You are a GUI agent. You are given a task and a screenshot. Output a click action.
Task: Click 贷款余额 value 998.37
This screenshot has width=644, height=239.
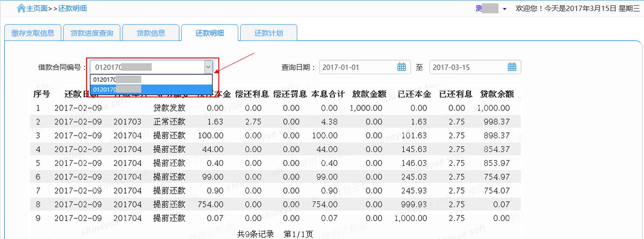[496, 122]
